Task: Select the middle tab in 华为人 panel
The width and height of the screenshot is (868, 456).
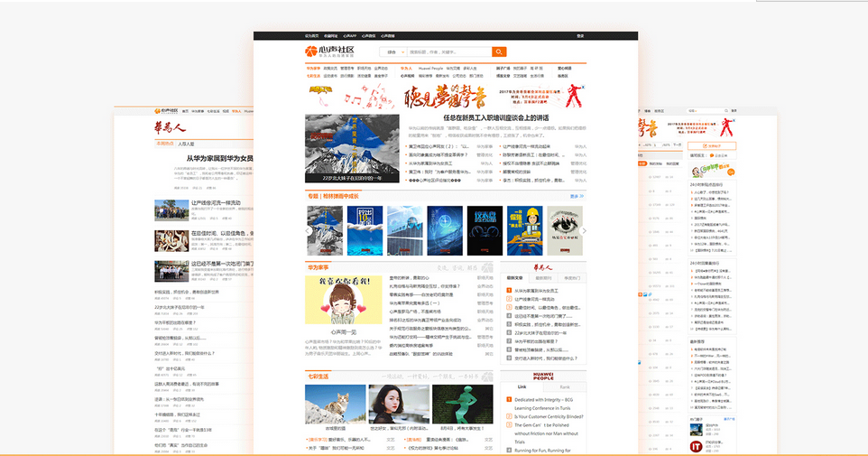Action: tap(543, 278)
